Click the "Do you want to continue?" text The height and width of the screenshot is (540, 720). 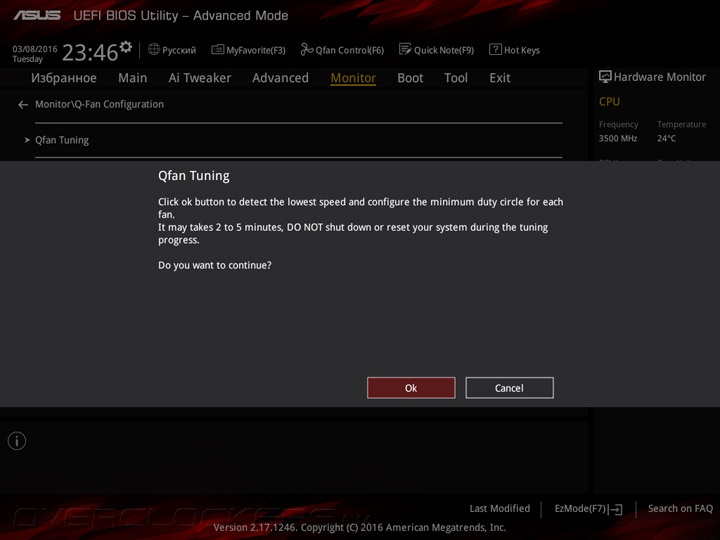215,265
